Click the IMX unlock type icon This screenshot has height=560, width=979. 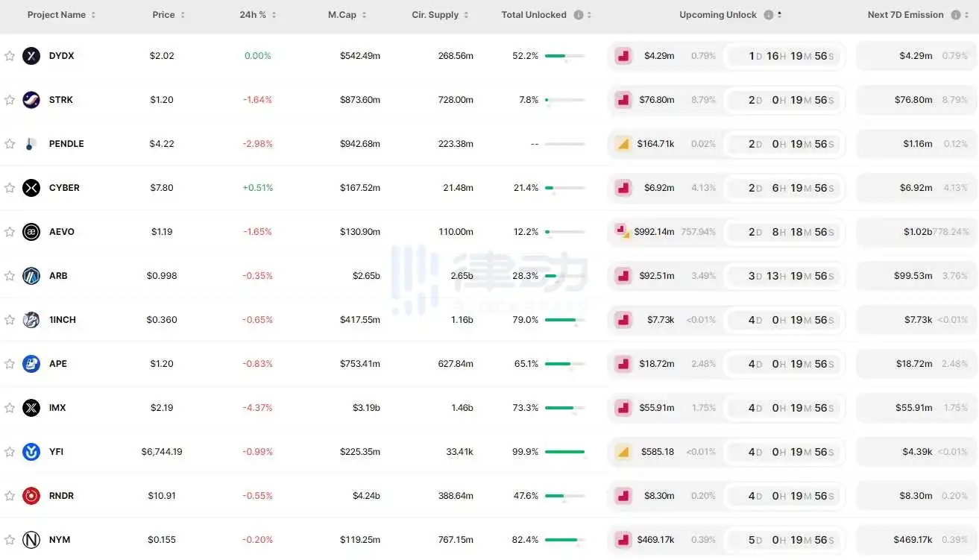[623, 408]
